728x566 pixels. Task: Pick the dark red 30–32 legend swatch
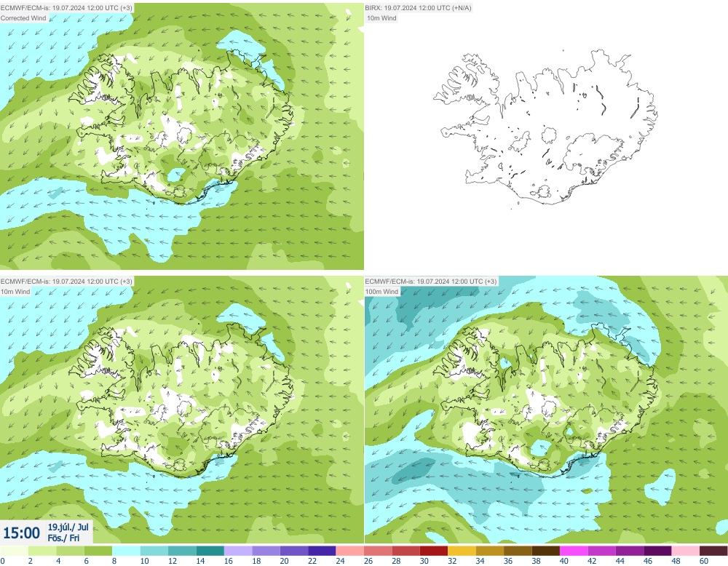pyautogui.click(x=434, y=551)
